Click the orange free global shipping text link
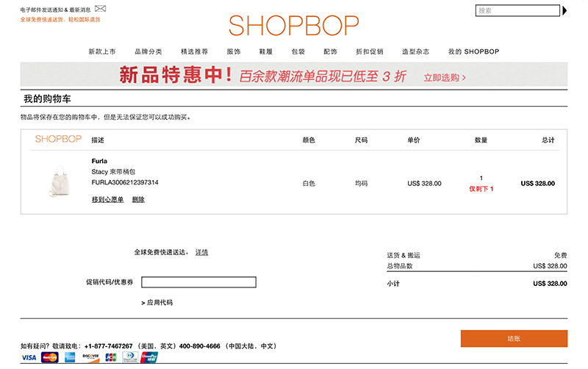Image resolution: width=588 pixels, height=369 pixels. pos(60,20)
